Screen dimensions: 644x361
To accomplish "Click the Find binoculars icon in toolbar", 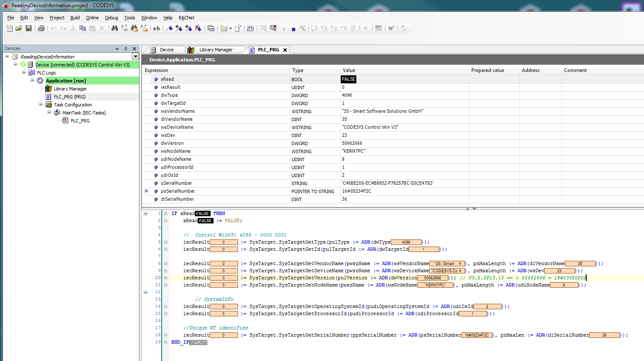I will tap(115, 28).
